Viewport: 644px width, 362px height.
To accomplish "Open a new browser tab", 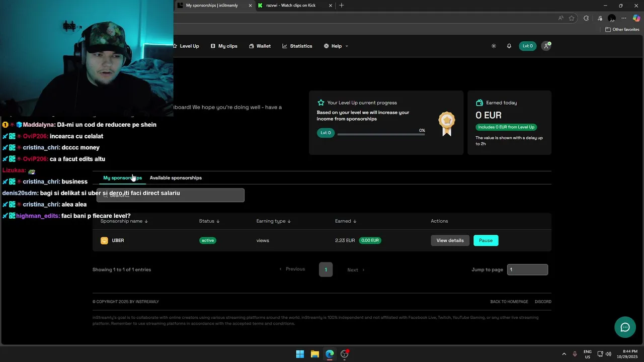I will pyautogui.click(x=342, y=6).
